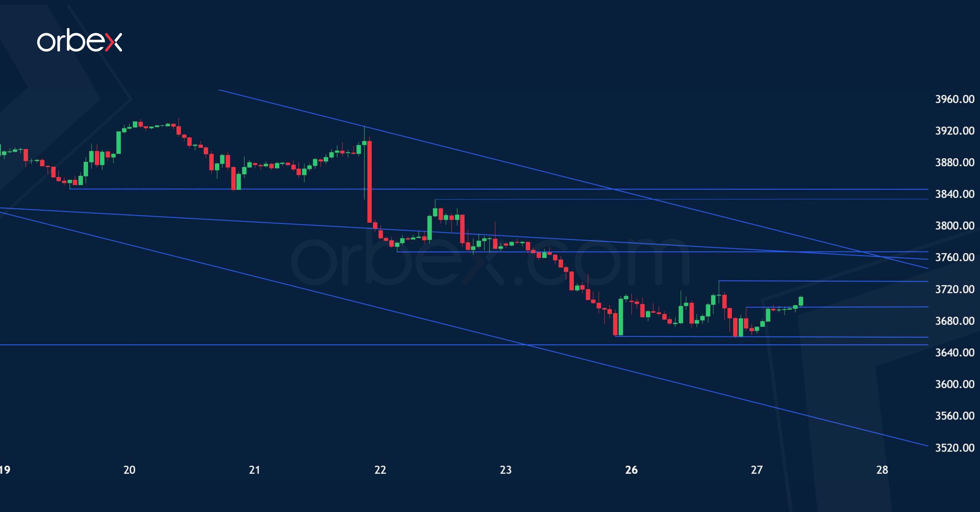Click the 3600.00 price axis label
Screen dimensions: 980x512
(x=954, y=384)
